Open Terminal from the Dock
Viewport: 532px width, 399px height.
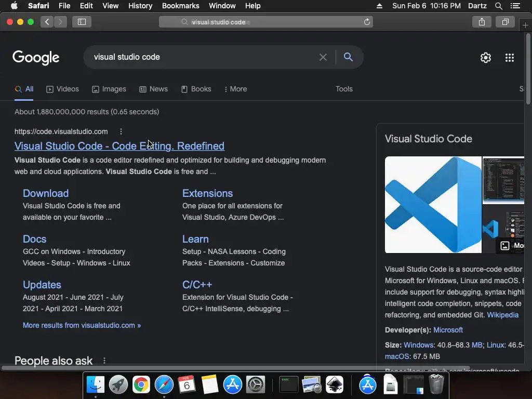point(288,385)
